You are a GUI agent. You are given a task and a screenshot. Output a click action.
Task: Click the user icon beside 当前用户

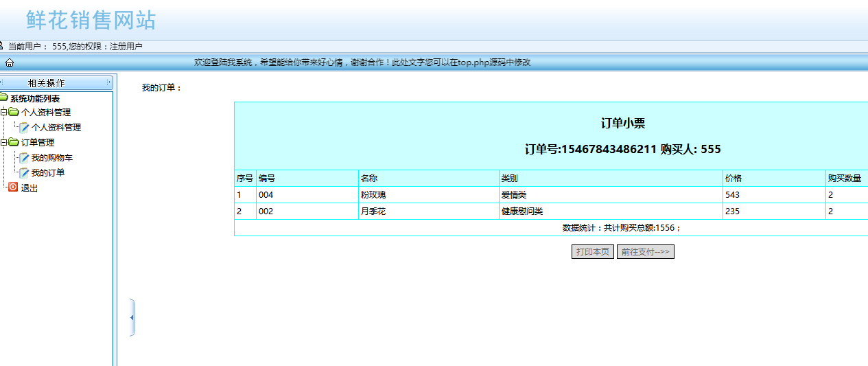[x=1, y=46]
